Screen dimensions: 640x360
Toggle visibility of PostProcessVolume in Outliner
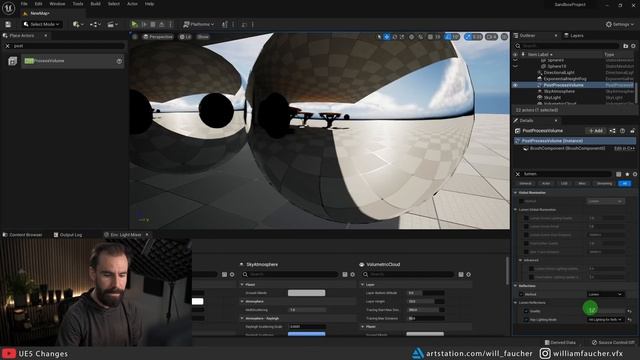[x=516, y=85]
